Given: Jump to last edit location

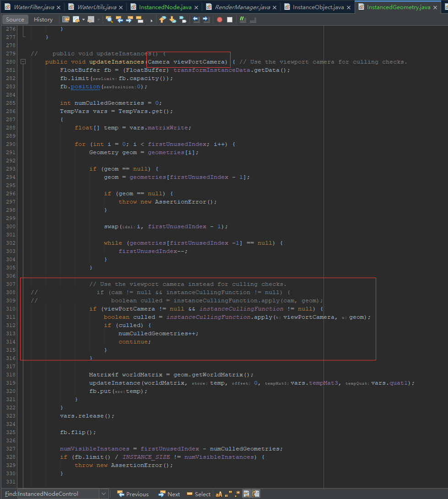Looking at the screenshot, I should tap(65, 19).
